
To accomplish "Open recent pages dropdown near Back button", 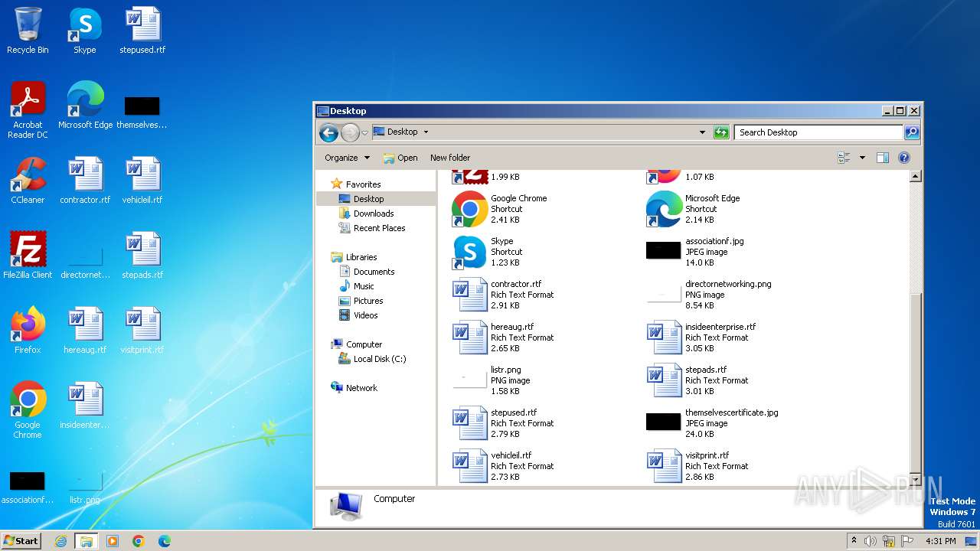I will (x=365, y=133).
